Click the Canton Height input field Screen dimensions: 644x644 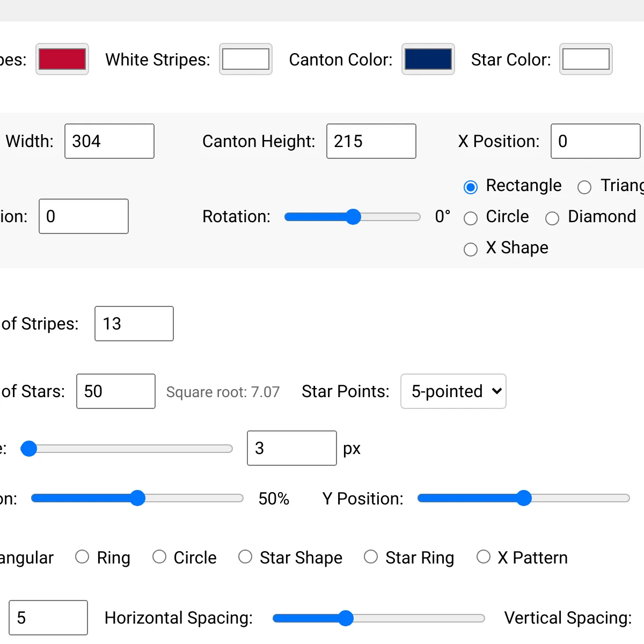coord(371,141)
